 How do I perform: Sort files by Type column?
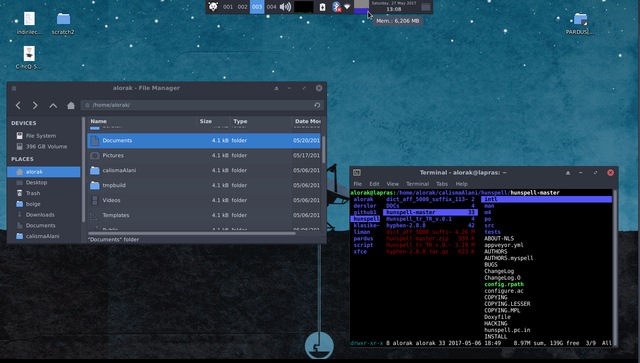[260, 121]
